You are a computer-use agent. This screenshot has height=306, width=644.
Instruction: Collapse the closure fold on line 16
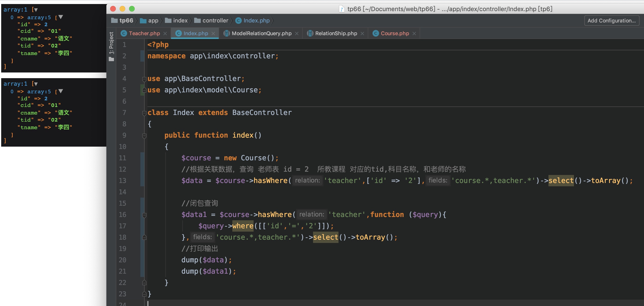pyautogui.click(x=144, y=215)
